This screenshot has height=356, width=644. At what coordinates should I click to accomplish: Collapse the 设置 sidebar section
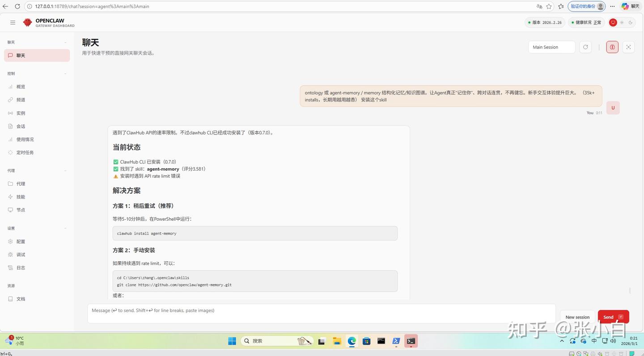65,228
